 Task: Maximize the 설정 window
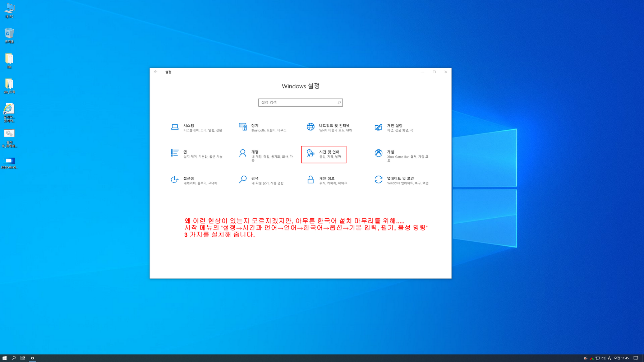tap(434, 72)
